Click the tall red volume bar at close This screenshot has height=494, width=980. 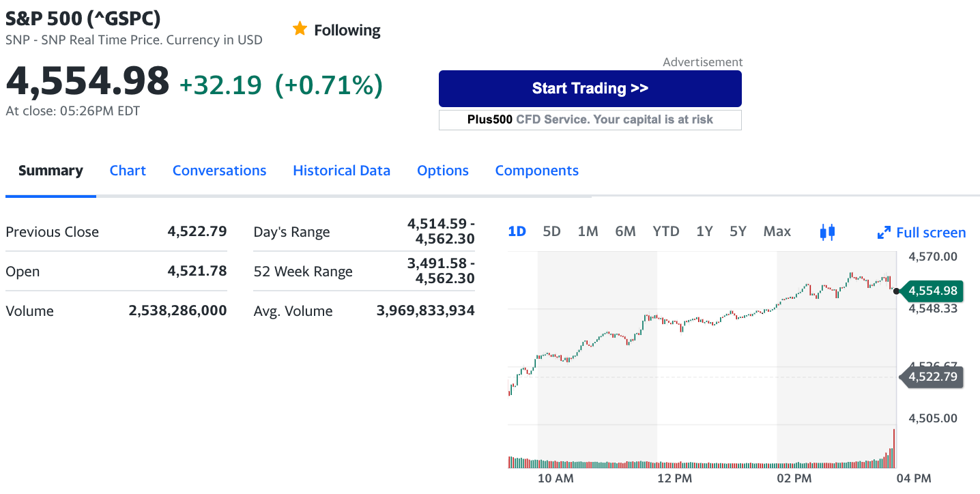click(x=893, y=448)
